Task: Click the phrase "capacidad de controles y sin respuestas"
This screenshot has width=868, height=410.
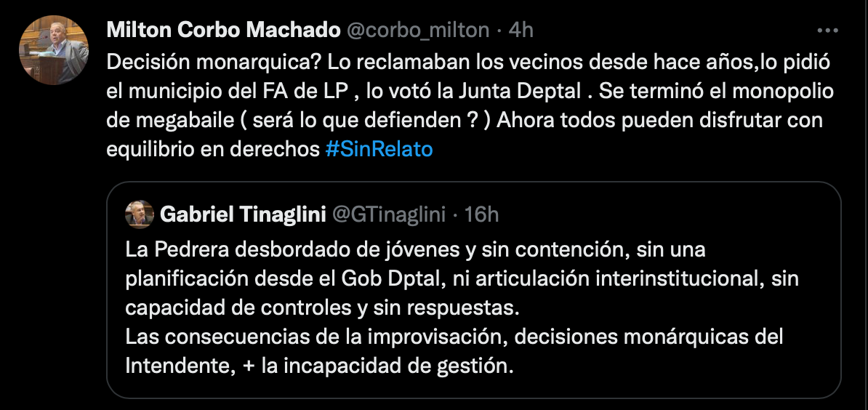Action: 322,307
